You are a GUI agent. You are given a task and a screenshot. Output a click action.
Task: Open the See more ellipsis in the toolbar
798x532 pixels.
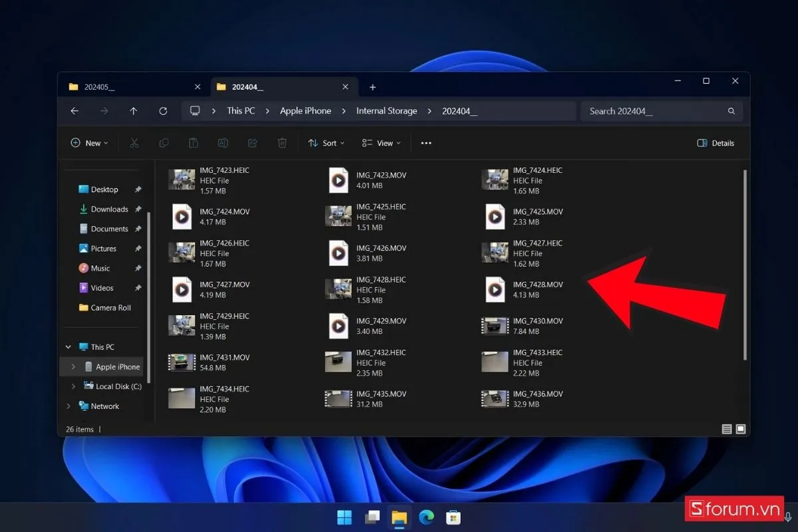(426, 143)
